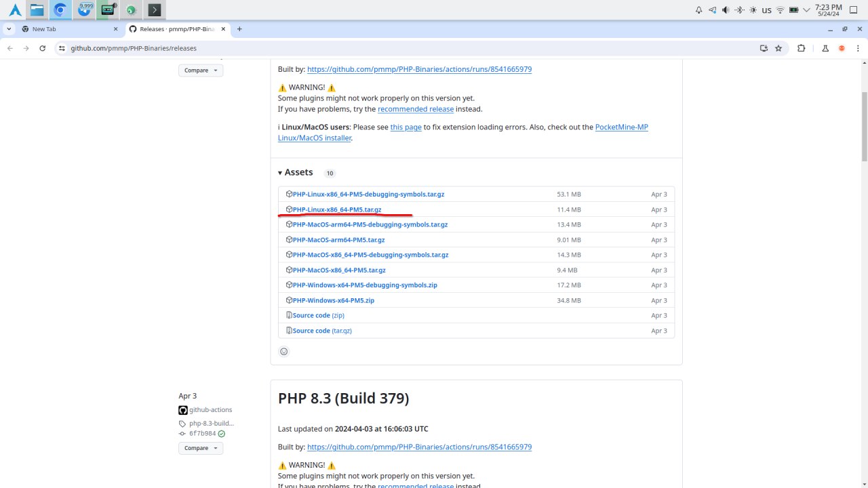Click the green verified commit checkmark
The image size is (868, 488).
[222, 434]
